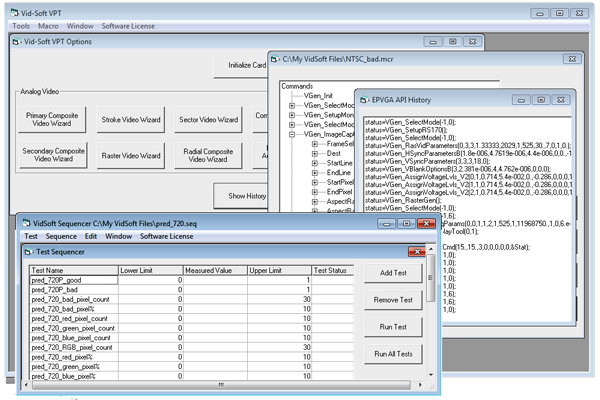Expand EndLine tree node
This screenshot has width=600, height=400.
tap(315, 173)
